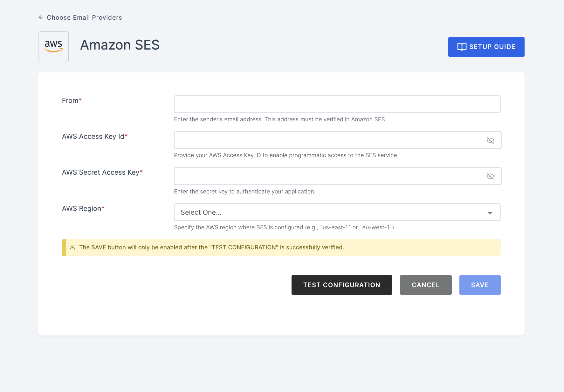The image size is (564, 392).
Task: Click 'Enter the secret key to authenticate' hint
Action: (245, 192)
